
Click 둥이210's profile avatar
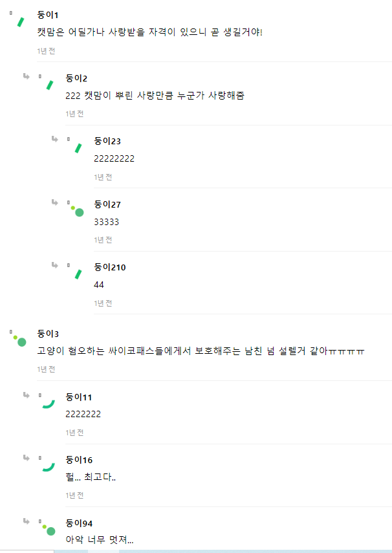click(x=76, y=274)
